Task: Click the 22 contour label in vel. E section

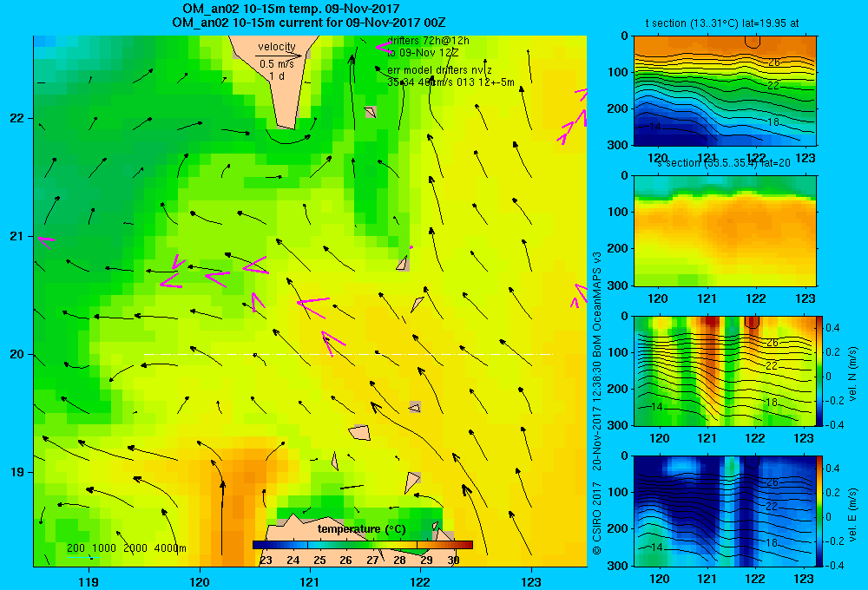Action: click(772, 506)
